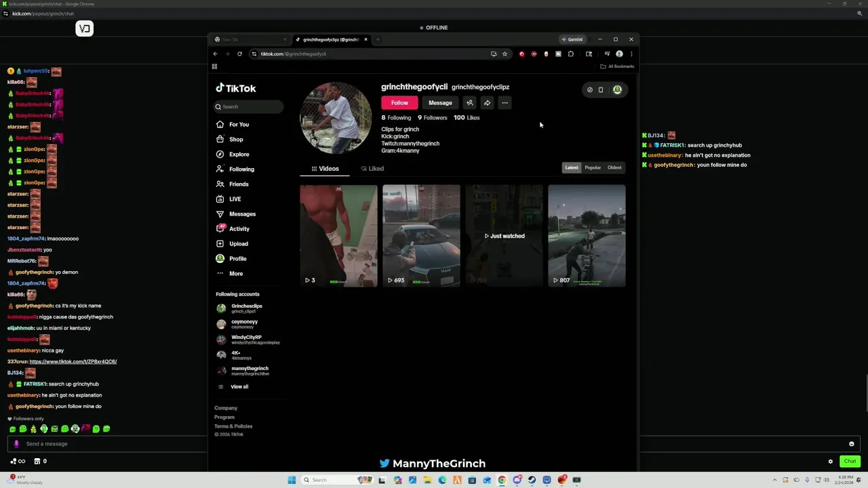Open the All Bookmarks folder
The image size is (868, 488).
pyautogui.click(x=618, y=66)
